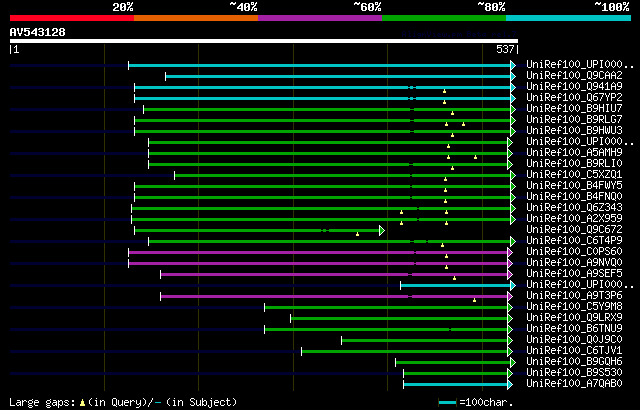
Task: Select the UniRef100_A9NVQ0 label
Action: 574,263
